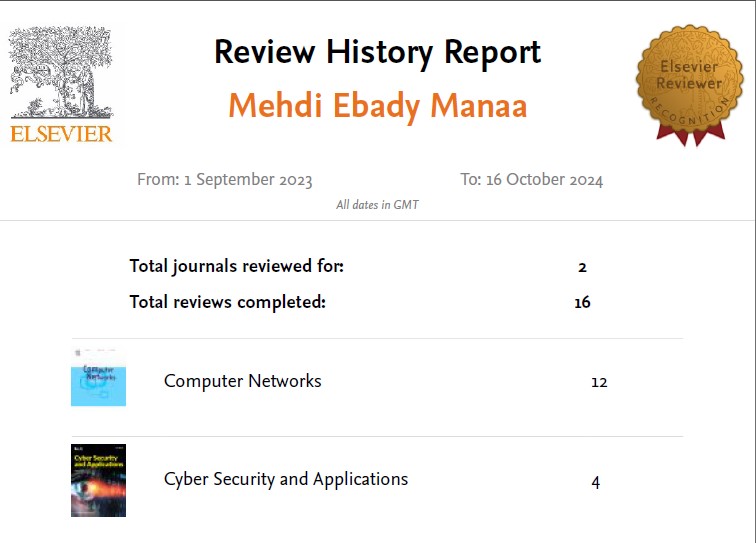Open the Cyber Security and Applications cover thumbnail
This screenshot has height=543, width=756.
(x=98, y=480)
